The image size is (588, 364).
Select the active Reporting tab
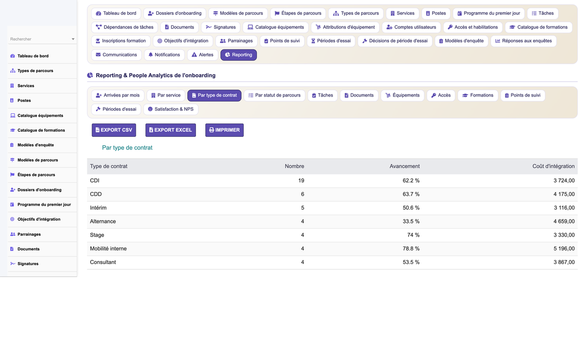tap(239, 55)
